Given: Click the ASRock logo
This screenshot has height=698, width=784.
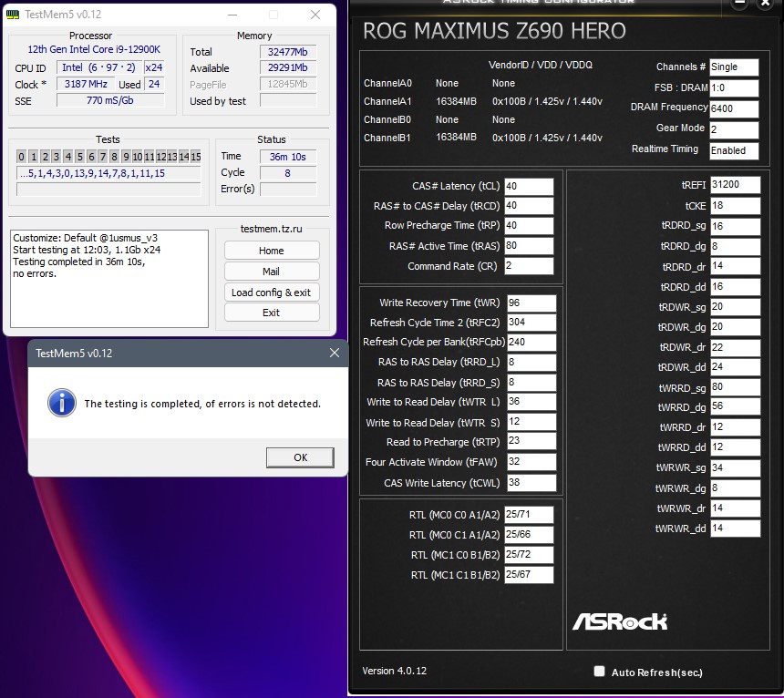Looking at the screenshot, I should pyautogui.click(x=620, y=621).
